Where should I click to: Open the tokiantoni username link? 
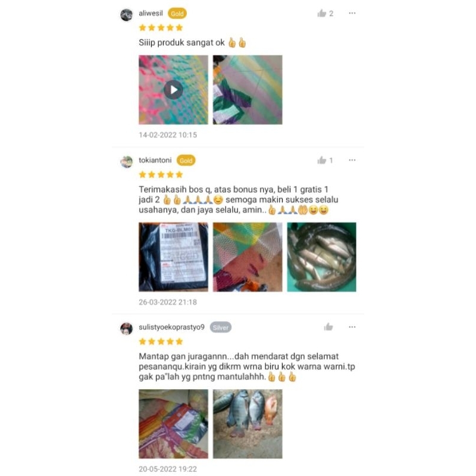[155, 160]
